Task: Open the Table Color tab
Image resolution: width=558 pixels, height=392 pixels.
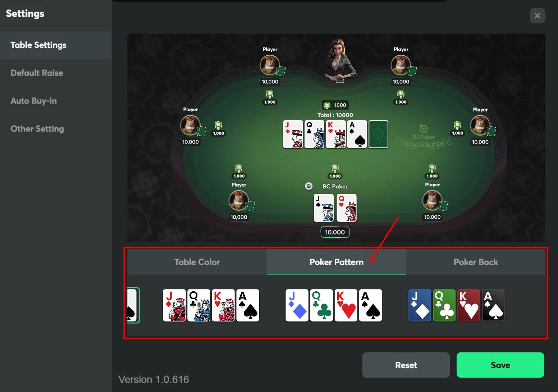Action: [x=197, y=262]
